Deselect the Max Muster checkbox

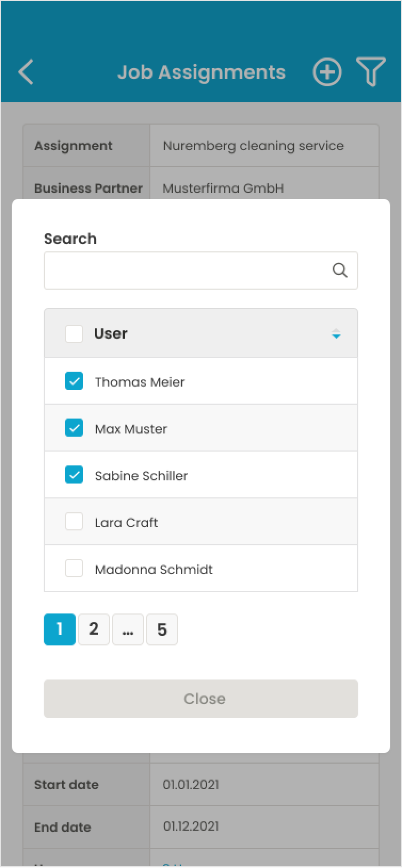74,428
